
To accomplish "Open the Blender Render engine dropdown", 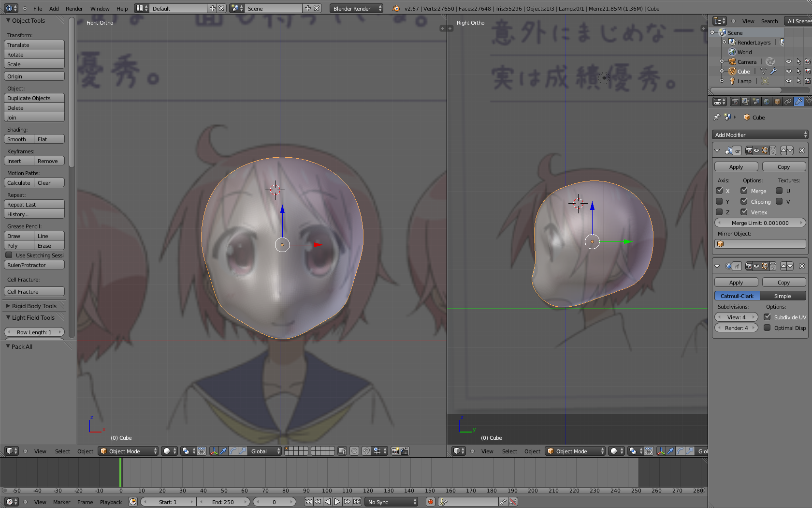I will point(357,8).
